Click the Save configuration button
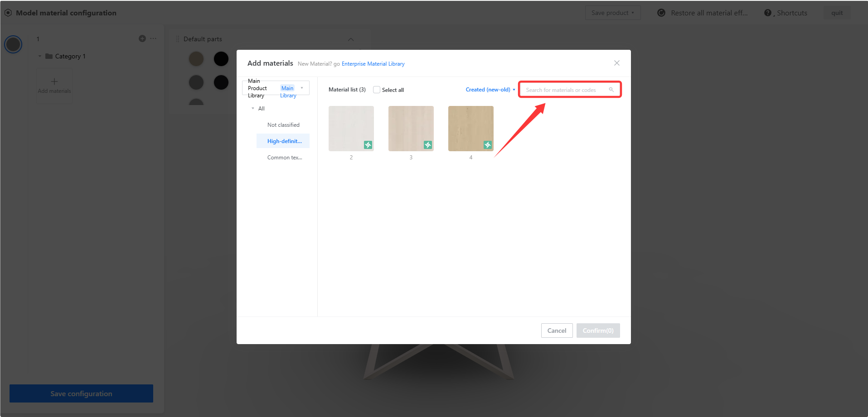This screenshot has height=417, width=868. tap(81, 393)
